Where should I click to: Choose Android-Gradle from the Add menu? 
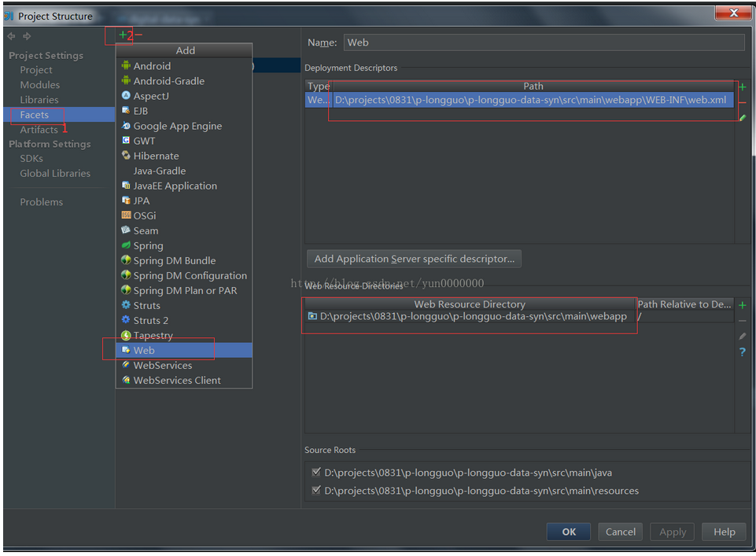[x=184, y=81]
